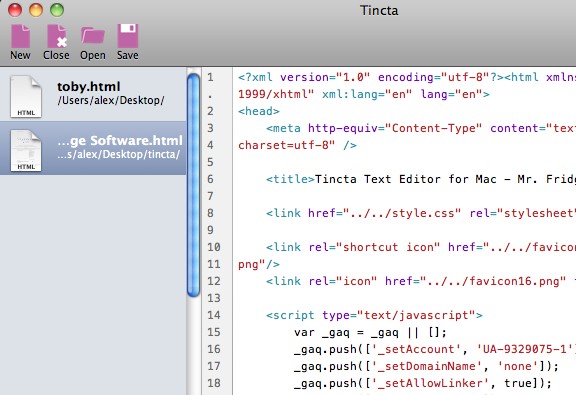Click the '_setAccount' string in code
Viewport: 576px width, 395px height.
point(416,349)
